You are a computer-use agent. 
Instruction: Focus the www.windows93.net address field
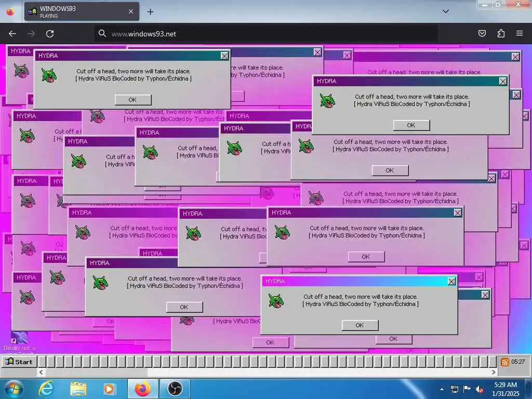pyautogui.click(x=265, y=34)
